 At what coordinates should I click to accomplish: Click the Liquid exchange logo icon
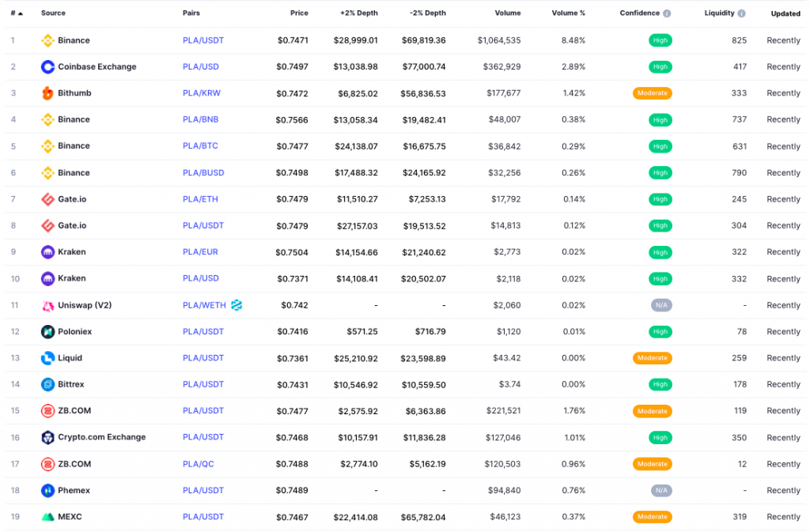pyautogui.click(x=47, y=358)
